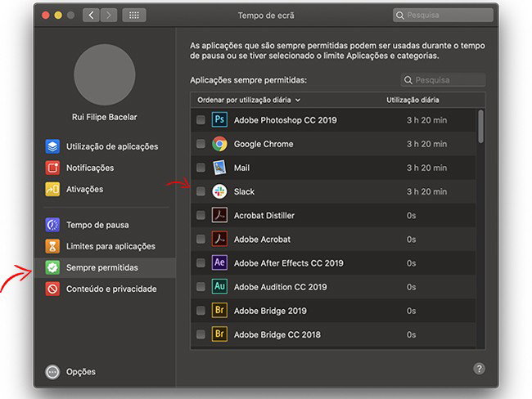
Task: Click the Slack app icon
Action: (x=219, y=191)
